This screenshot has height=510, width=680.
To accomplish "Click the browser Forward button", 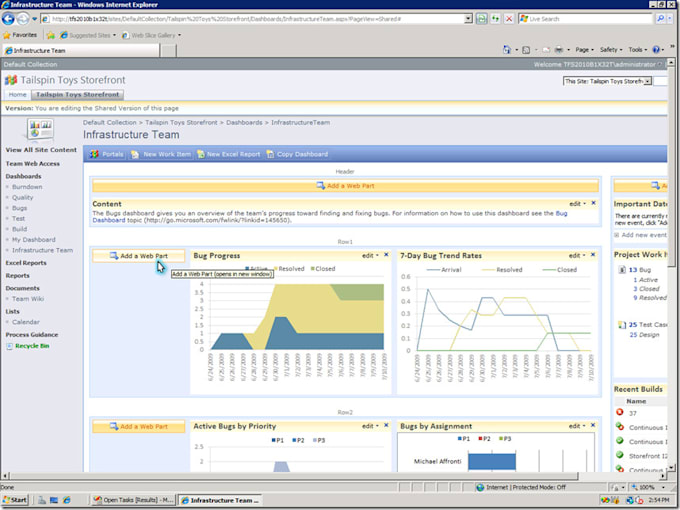I will (23, 19).
